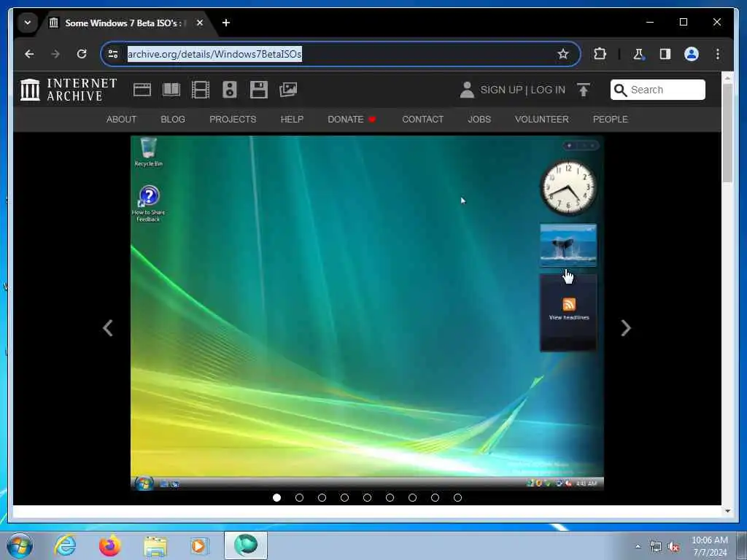The image size is (747, 560).
Task: Open the tab search dropdown arrow
Action: pos(28,23)
